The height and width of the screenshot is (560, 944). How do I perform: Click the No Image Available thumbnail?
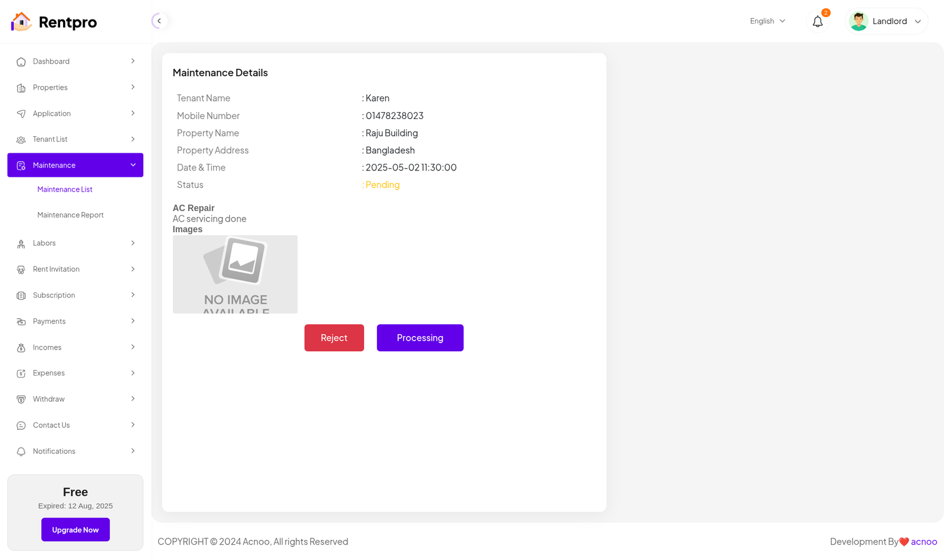pyautogui.click(x=235, y=274)
